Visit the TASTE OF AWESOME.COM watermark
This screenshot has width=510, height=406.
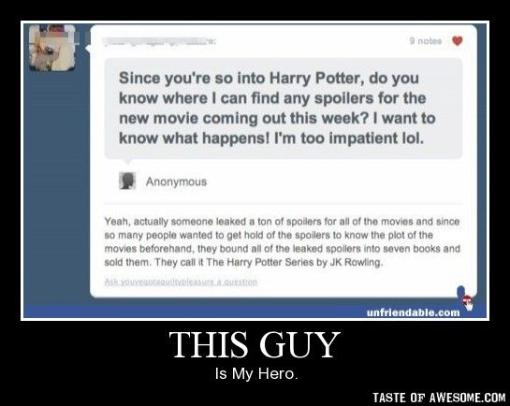[x=439, y=397]
